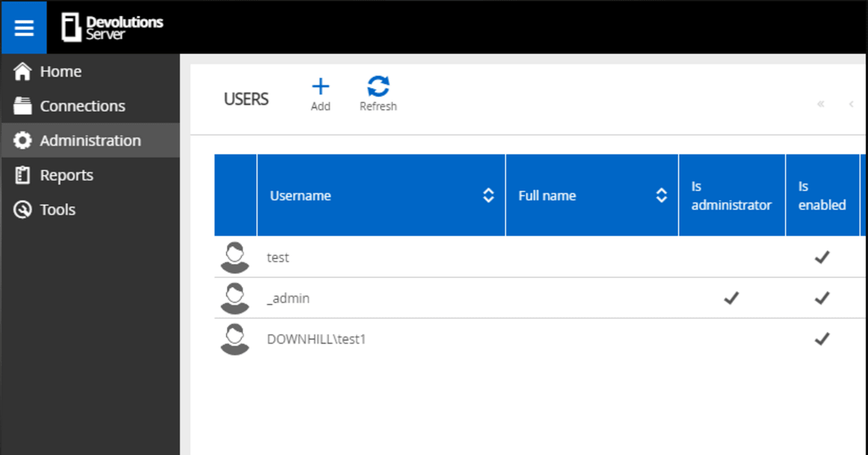The image size is (868, 455).
Task: Open Connections in the sidebar
Action: [x=82, y=106]
